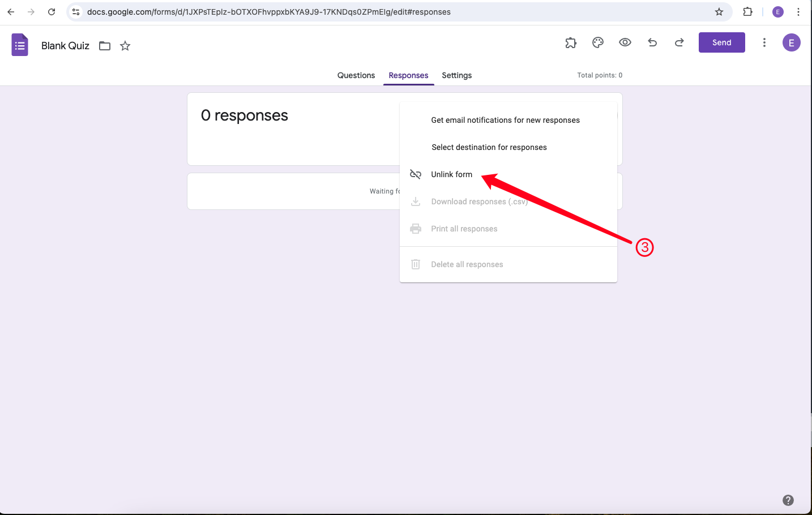Open the Help question mark icon
This screenshot has height=515, width=812.
788,500
